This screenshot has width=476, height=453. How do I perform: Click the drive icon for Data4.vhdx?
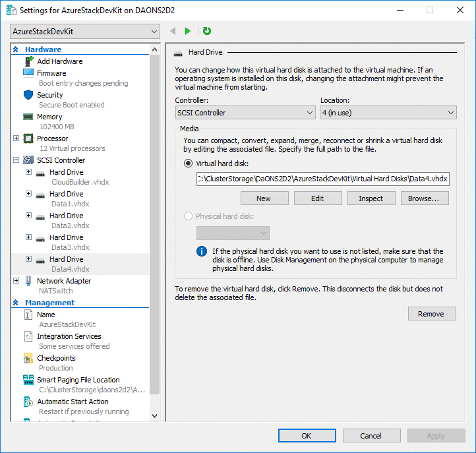click(x=40, y=261)
